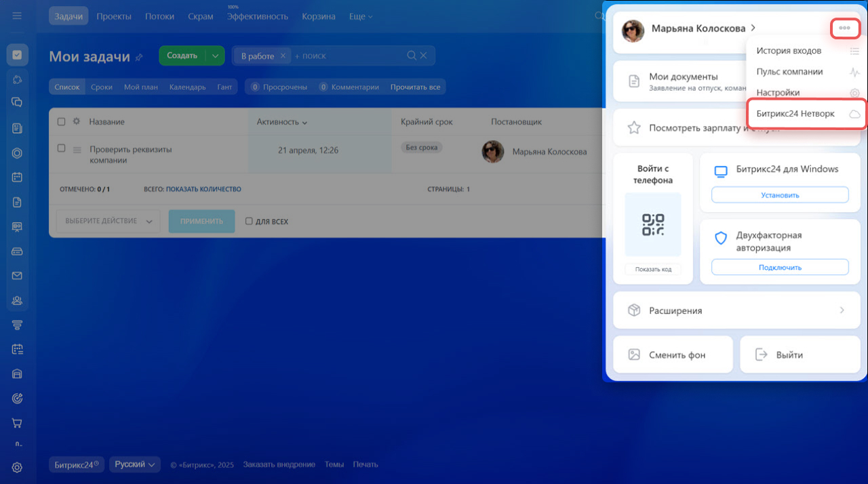Clear the filter search field with X
The width and height of the screenshot is (868, 484).
coord(424,56)
